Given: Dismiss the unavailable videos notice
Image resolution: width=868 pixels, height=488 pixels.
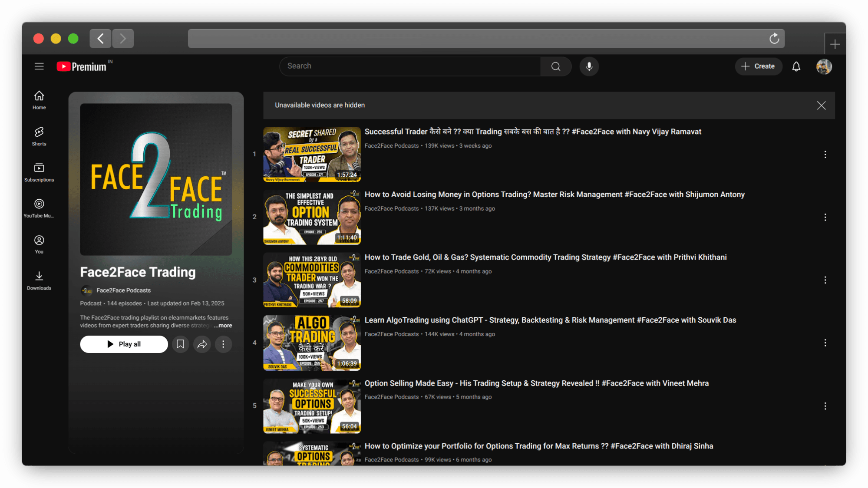Looking at the screenshot, I should [x=821, y=106].
